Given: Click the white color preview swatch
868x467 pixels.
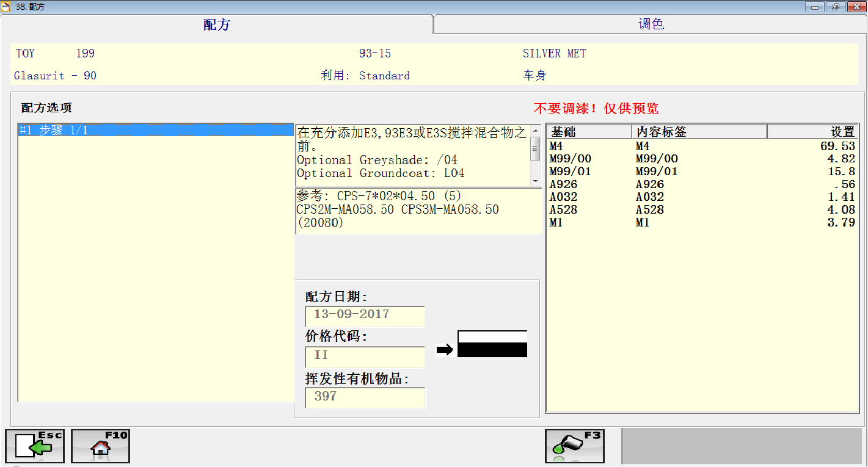Looking at the screenshot, I should [492, 337].
